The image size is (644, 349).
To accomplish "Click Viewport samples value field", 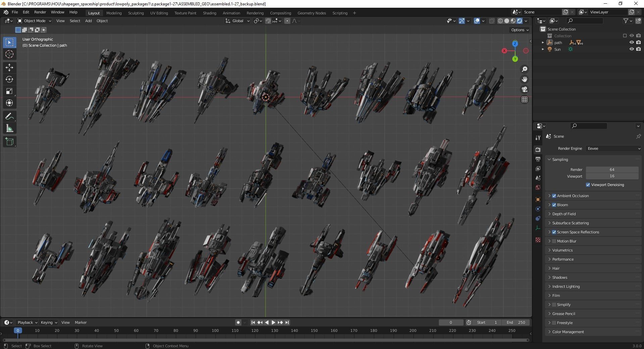I will pos(612,176).
